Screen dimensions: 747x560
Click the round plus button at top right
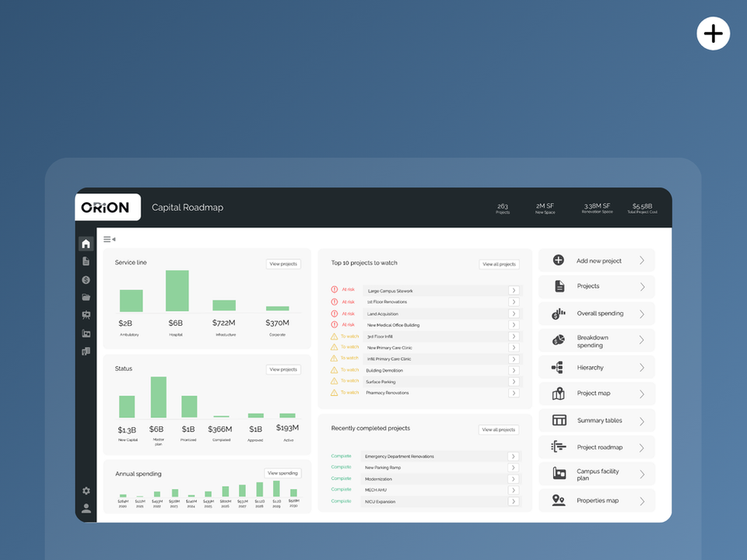click(714, 33)
